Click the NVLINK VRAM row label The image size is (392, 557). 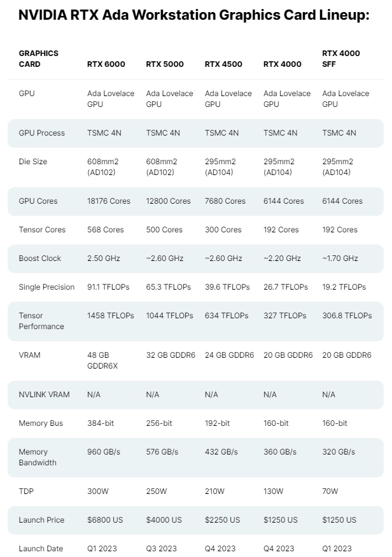44,395
